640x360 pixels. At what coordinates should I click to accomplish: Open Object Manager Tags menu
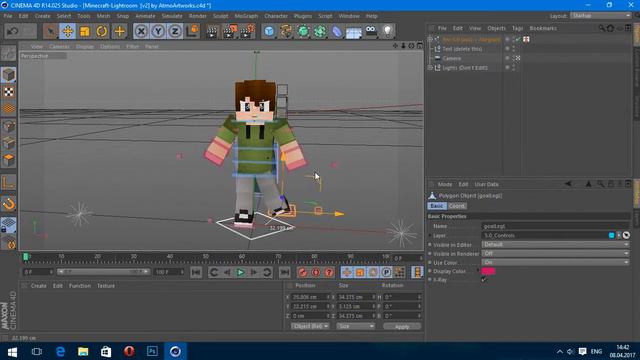click(x=518, y=28)
